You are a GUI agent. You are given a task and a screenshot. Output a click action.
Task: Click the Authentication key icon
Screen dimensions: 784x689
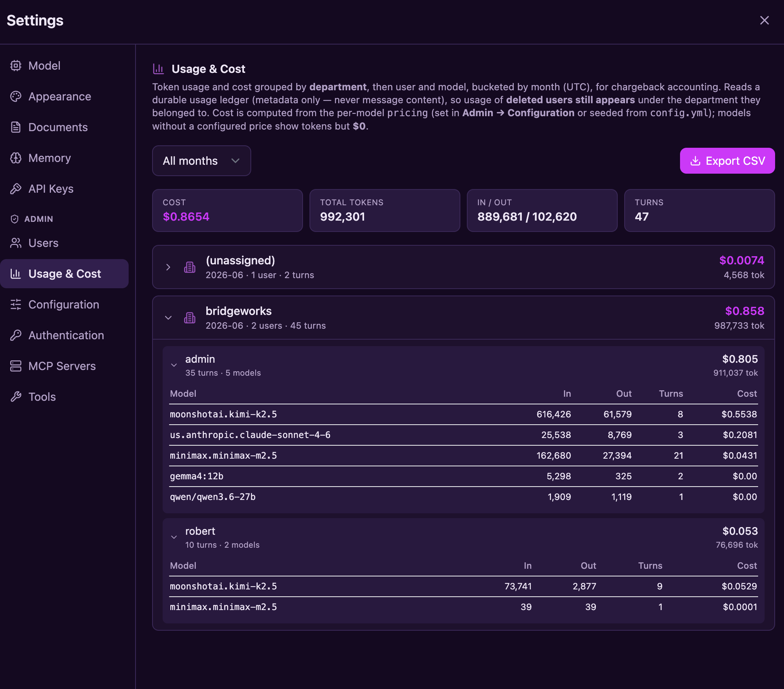[x=16, y=335]
